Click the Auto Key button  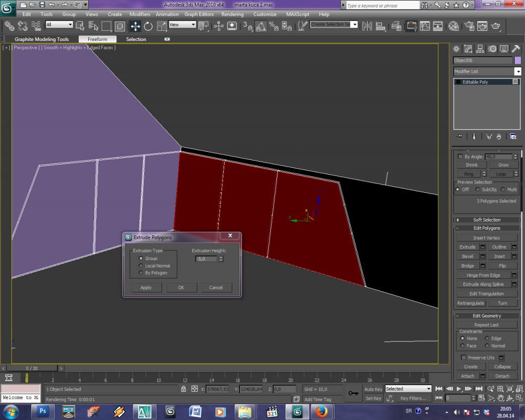(373, 389)
